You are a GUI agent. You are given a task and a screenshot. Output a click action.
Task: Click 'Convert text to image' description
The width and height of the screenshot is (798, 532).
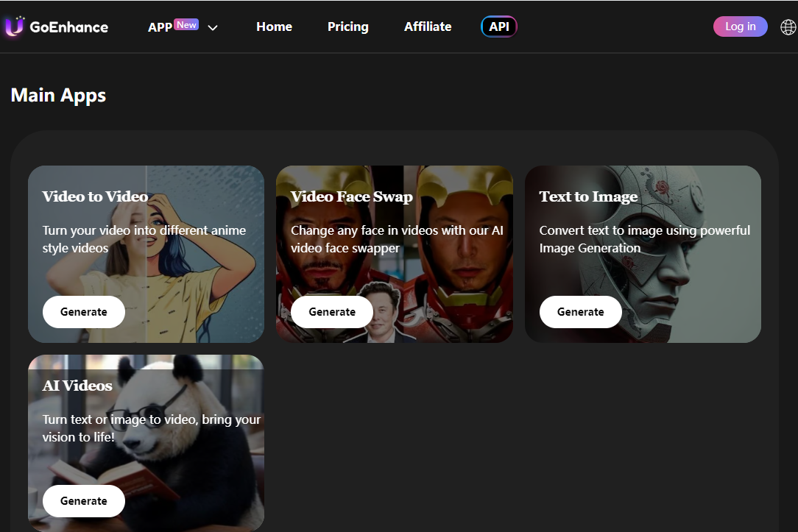[645, 239]
